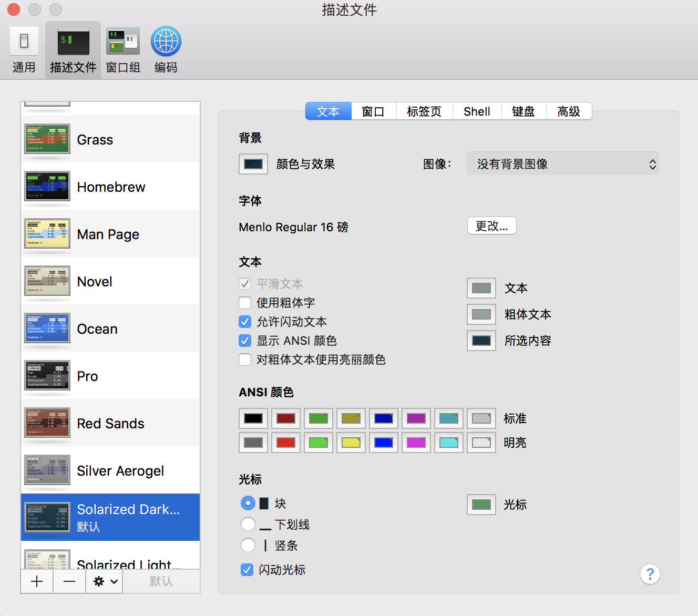Switch to the 标签页 tab
Image resolution: width=698 pixels, height=616 pixels.
coord(424,111)
